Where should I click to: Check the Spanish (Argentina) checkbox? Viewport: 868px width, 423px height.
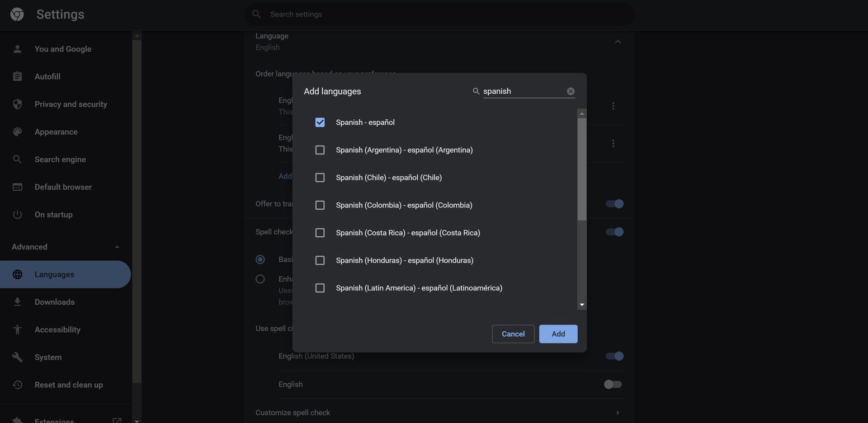320,150
